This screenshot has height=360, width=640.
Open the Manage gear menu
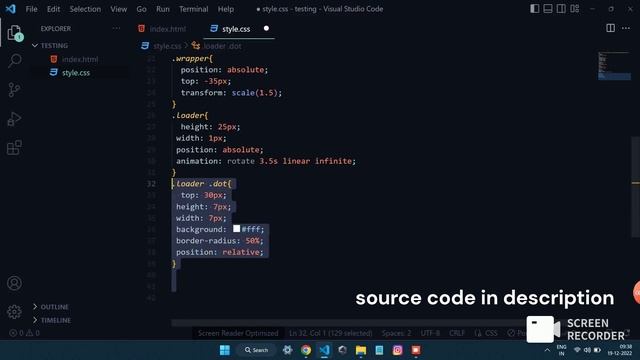pyautogui.click(x=14, y=312)
